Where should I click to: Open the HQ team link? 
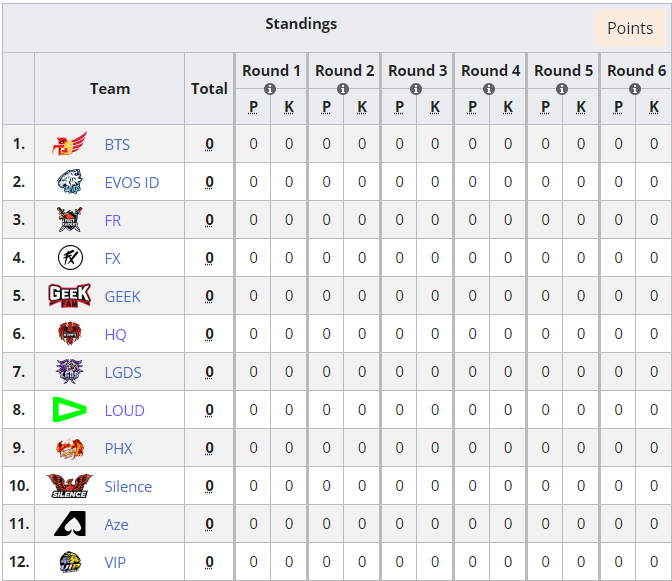116,334
